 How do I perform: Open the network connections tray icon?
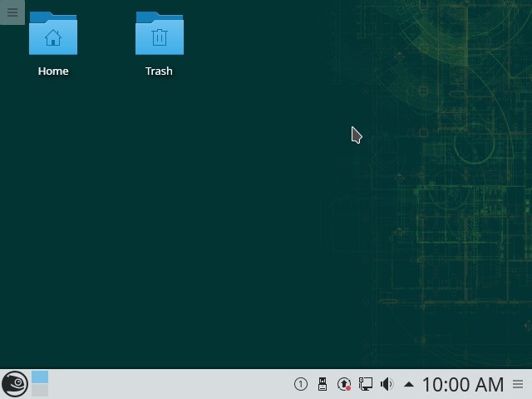(365, 384)
